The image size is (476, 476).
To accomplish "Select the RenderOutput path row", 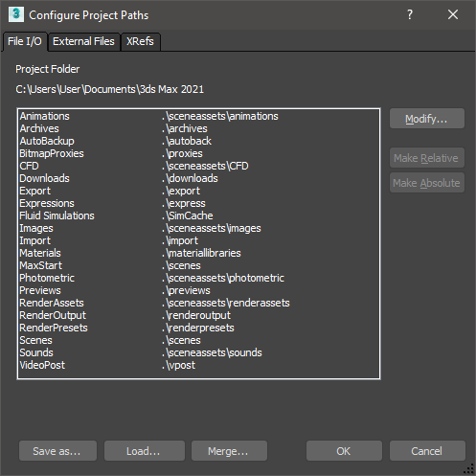I will 198,315.
